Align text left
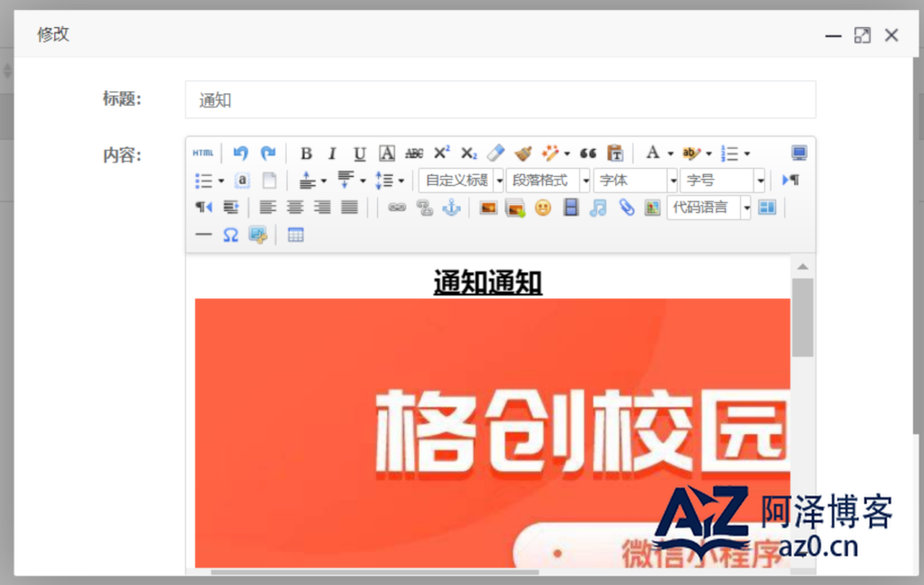 click(267, 208)
